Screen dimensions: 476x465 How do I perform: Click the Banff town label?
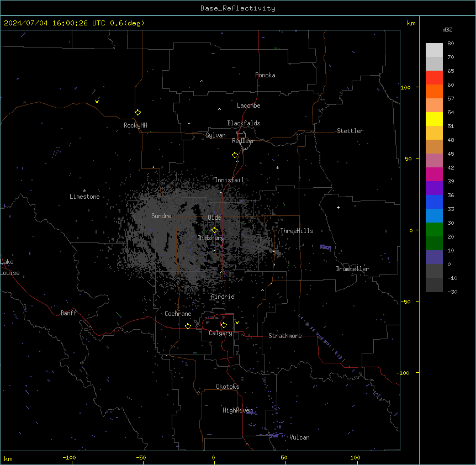click(x=68, y=313)
